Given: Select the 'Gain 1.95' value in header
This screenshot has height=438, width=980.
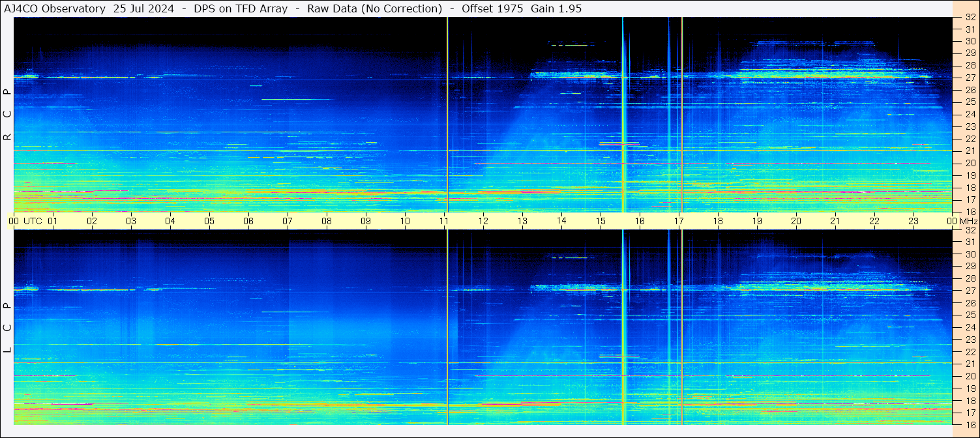Looking at the screenshot, I should coord(556,8).
